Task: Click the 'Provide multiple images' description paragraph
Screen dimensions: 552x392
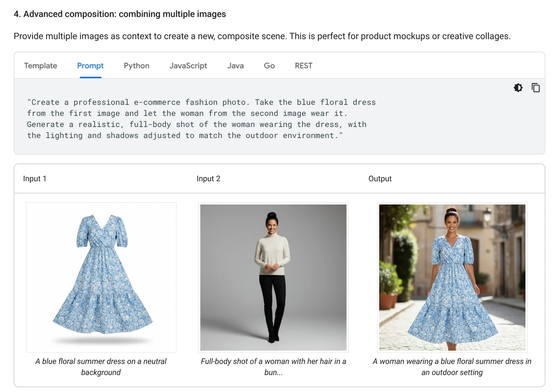Action: (x=262, y=36)
